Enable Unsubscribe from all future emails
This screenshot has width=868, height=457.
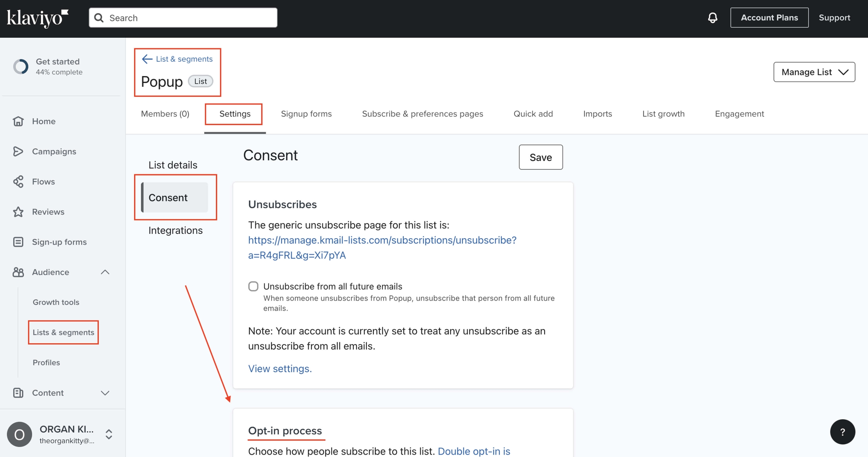253,286
